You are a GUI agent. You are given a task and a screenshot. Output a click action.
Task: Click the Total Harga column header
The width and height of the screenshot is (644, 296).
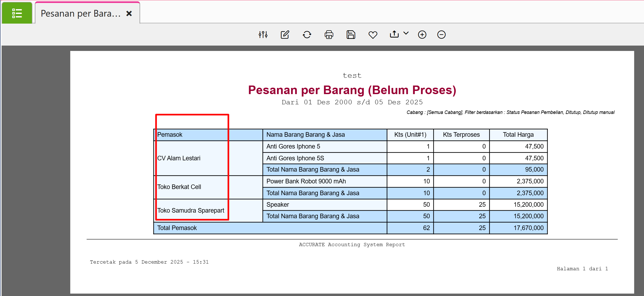(518, 135)
